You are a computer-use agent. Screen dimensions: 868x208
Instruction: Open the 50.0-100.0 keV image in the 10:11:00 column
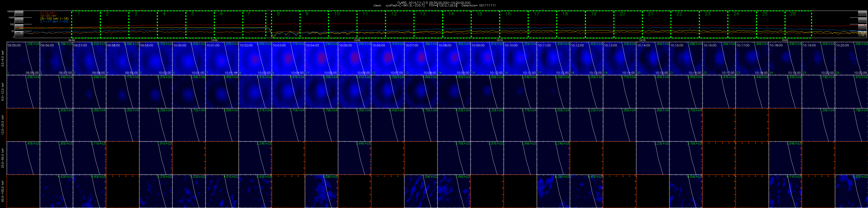point(554,191)
